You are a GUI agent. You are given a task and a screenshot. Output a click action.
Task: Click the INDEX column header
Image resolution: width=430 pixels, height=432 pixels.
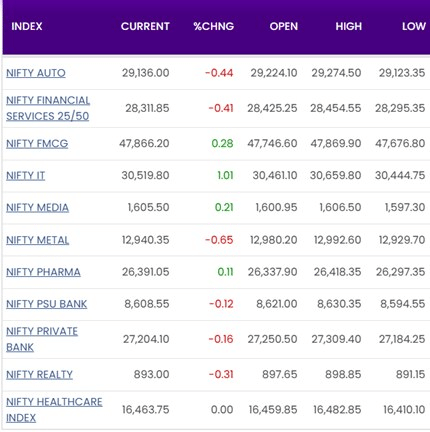[x=27, y=26]
